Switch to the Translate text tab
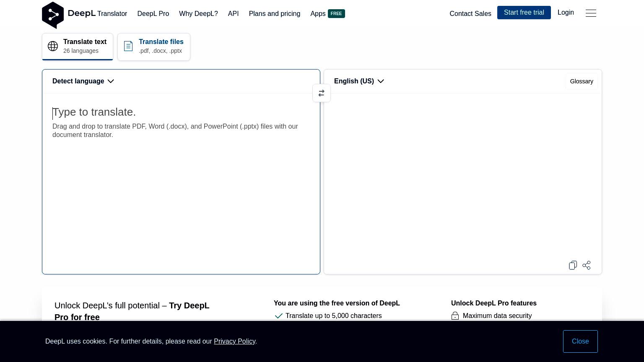The height and width of the screenshot is (362, 644). coord(78,47)
